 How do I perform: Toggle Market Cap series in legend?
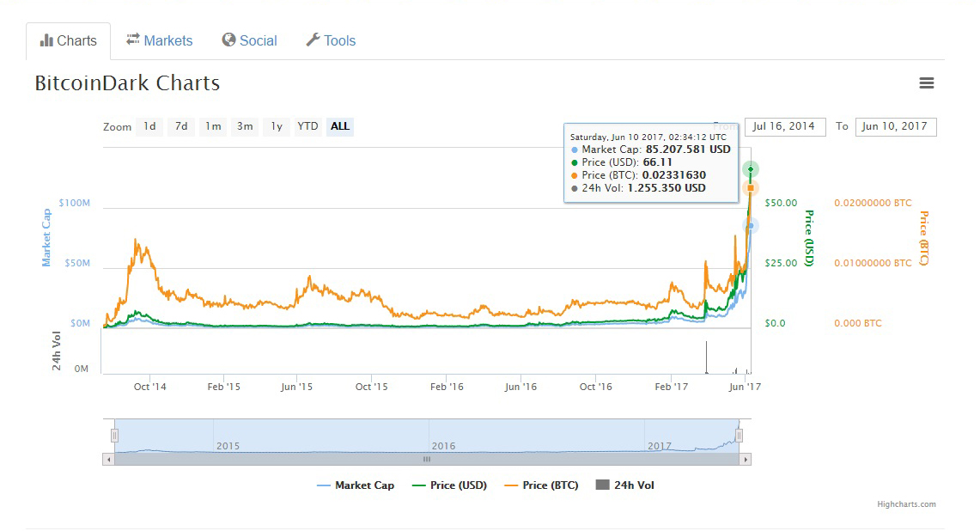tap(356, 485)
